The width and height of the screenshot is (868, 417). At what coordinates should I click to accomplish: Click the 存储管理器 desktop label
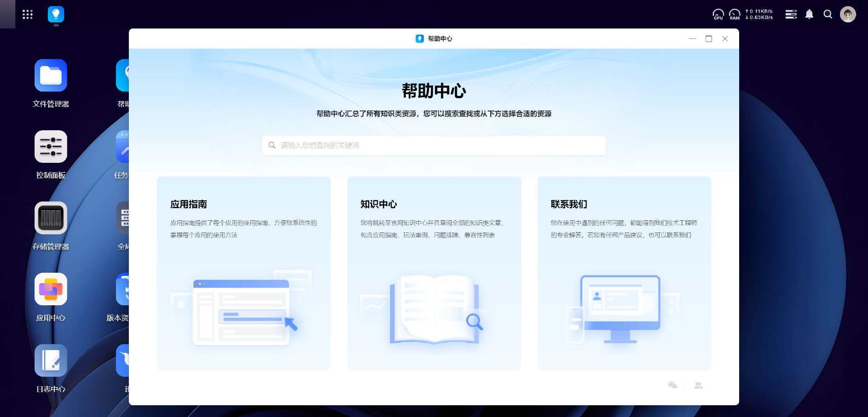(51, 246)
